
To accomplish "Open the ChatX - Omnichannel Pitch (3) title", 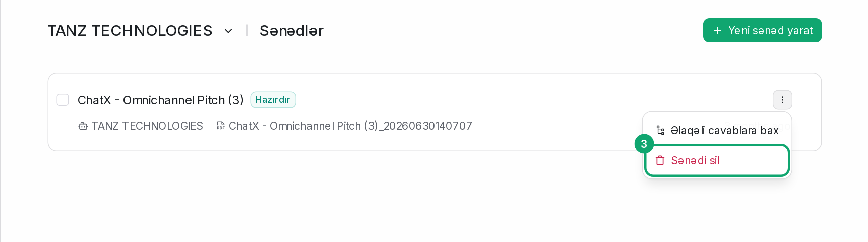I will [x=161, y=100].
